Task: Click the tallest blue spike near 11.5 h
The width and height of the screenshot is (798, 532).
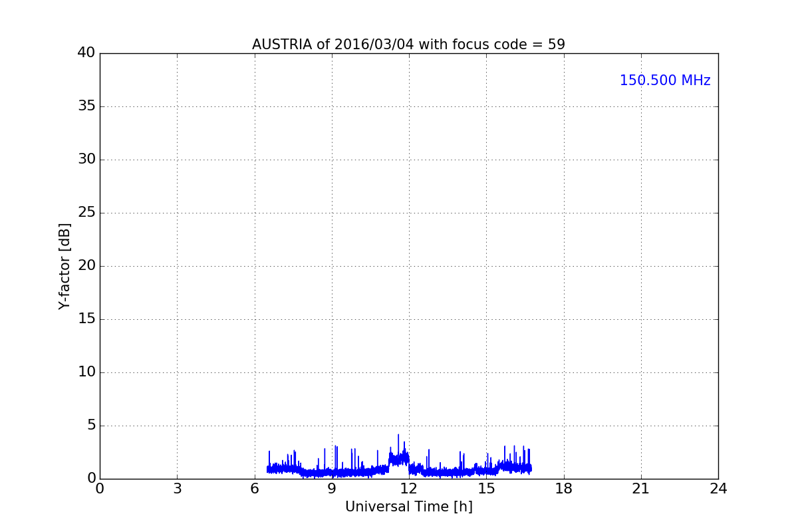Action: point(398,444)
